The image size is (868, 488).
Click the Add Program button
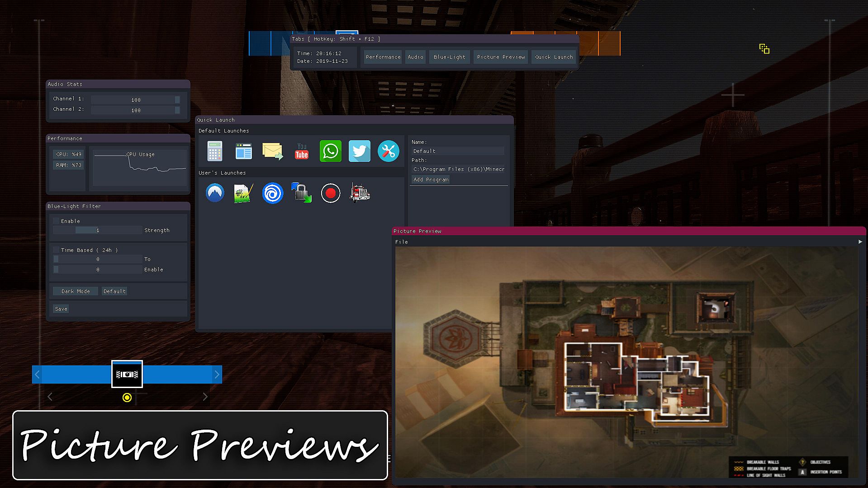tap(431, 180)
